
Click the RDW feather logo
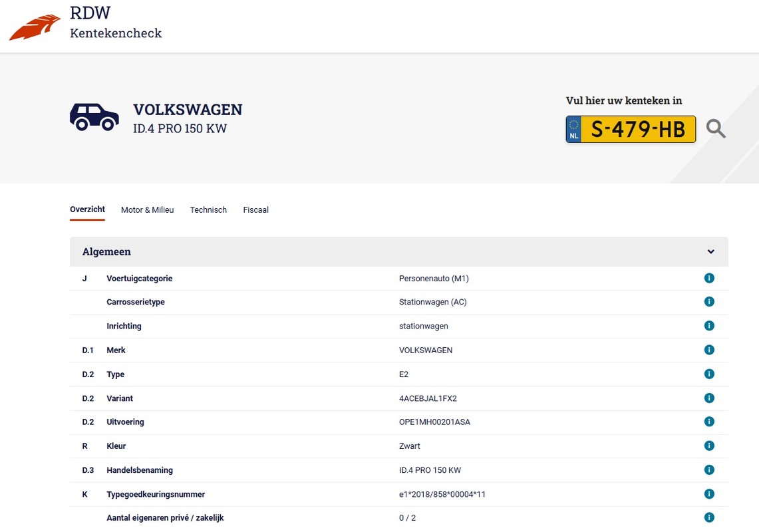click(x=35, y=27)
